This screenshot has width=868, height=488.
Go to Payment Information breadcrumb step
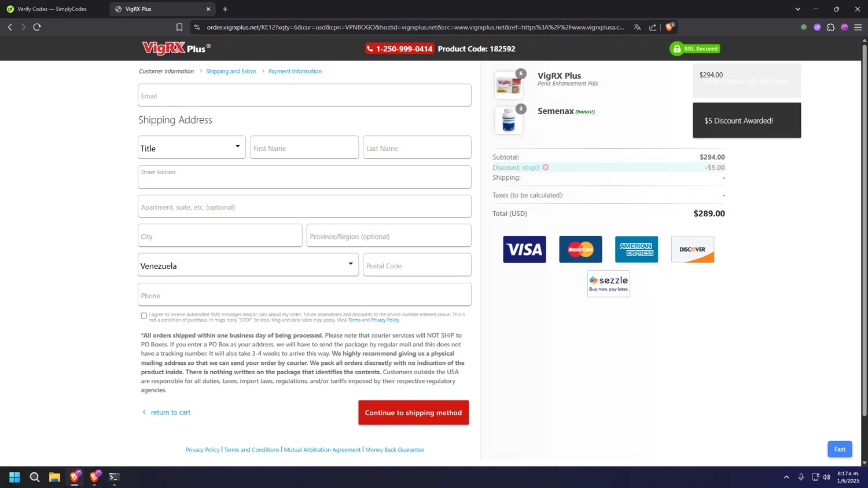tap(295, 71)
